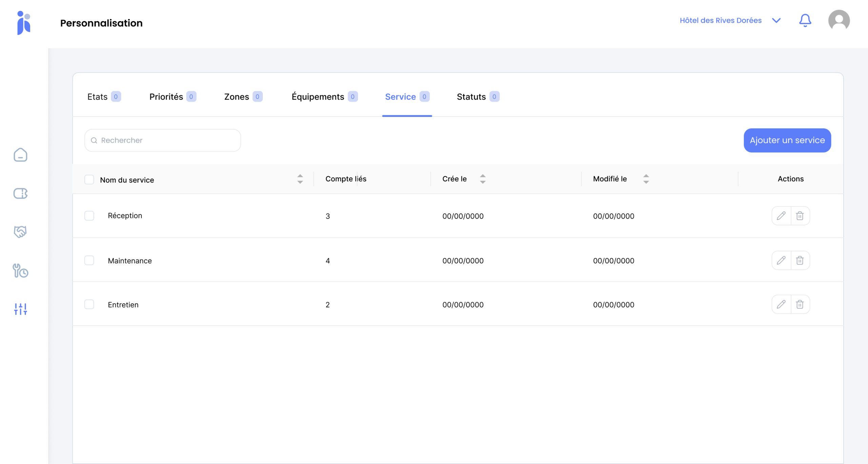Edit the Réception service with pencil icon

pos(781,216)
